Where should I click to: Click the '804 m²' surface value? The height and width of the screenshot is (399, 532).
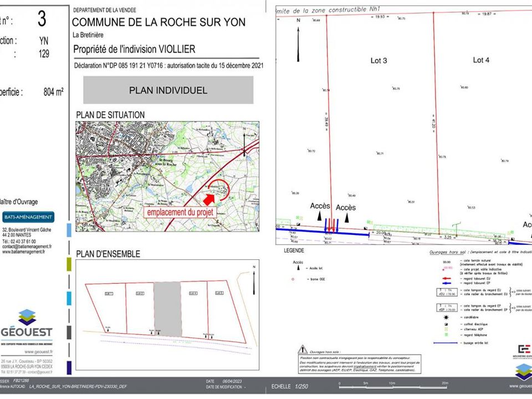point(53,92)
